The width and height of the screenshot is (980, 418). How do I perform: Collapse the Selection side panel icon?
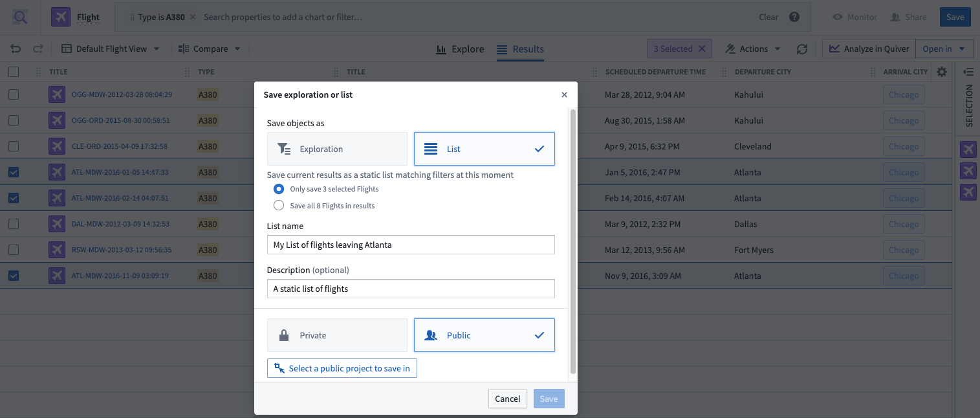968,72
